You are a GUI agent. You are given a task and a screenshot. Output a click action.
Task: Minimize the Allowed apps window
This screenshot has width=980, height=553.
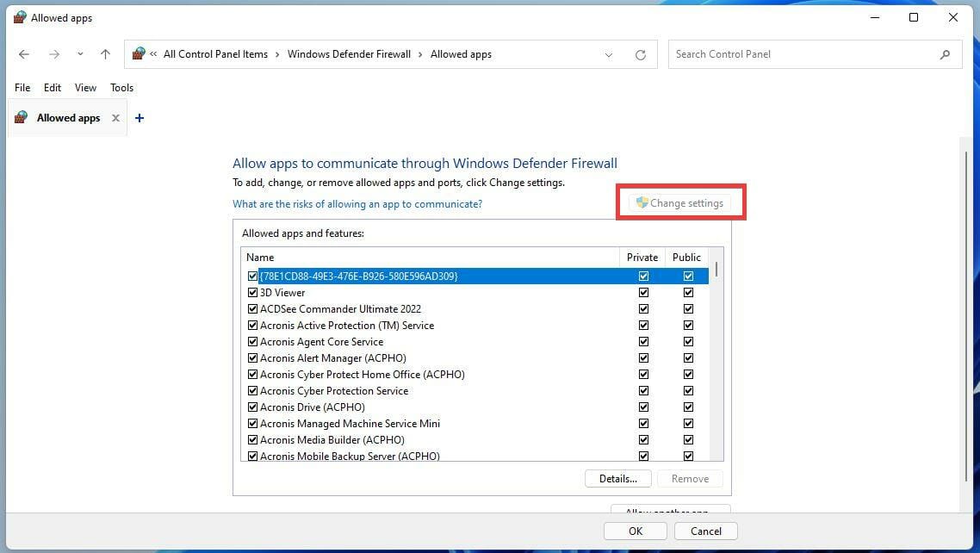click(x=874, y=17)
